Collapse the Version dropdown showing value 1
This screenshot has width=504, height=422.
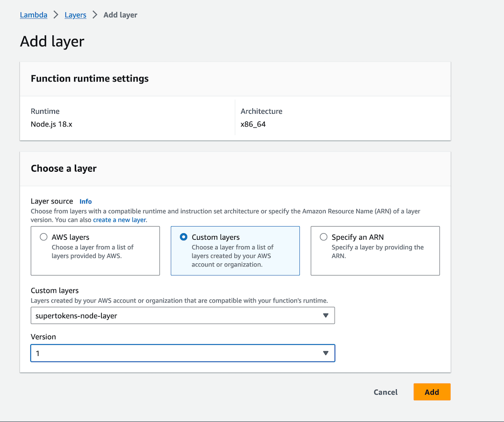(x=326, y=353)
